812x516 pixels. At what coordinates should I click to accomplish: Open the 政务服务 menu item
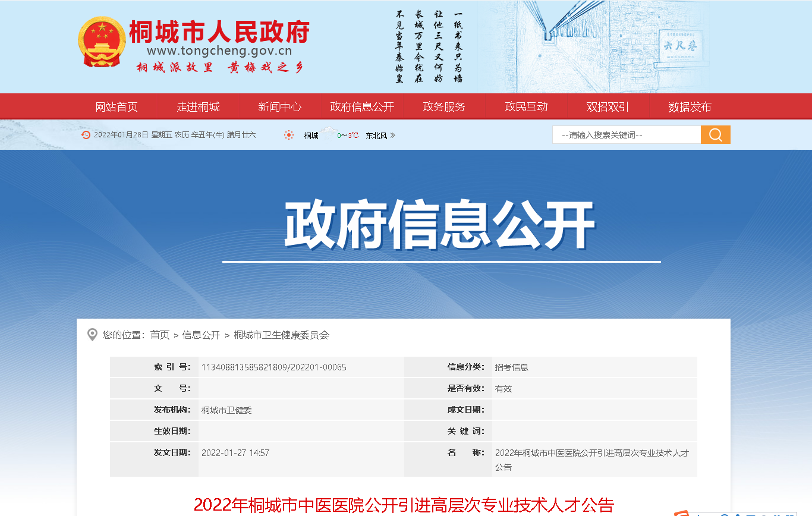coord(444,107)
